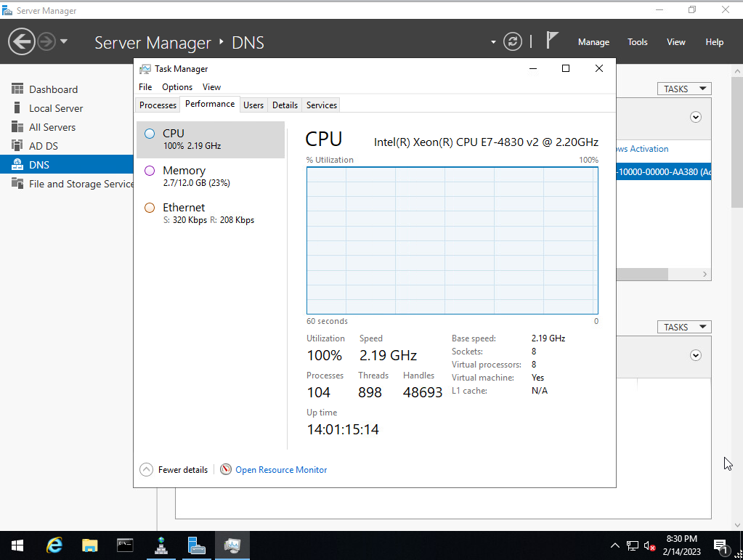Refresh Server Manager with the refresh icon

[x=512, y=41]
